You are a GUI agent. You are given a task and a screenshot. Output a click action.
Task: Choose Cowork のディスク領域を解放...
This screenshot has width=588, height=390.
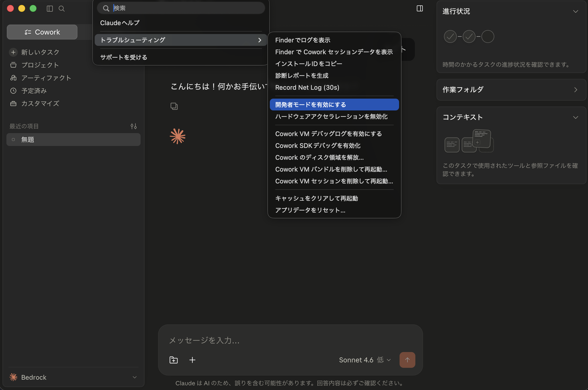tap(334, 158)
